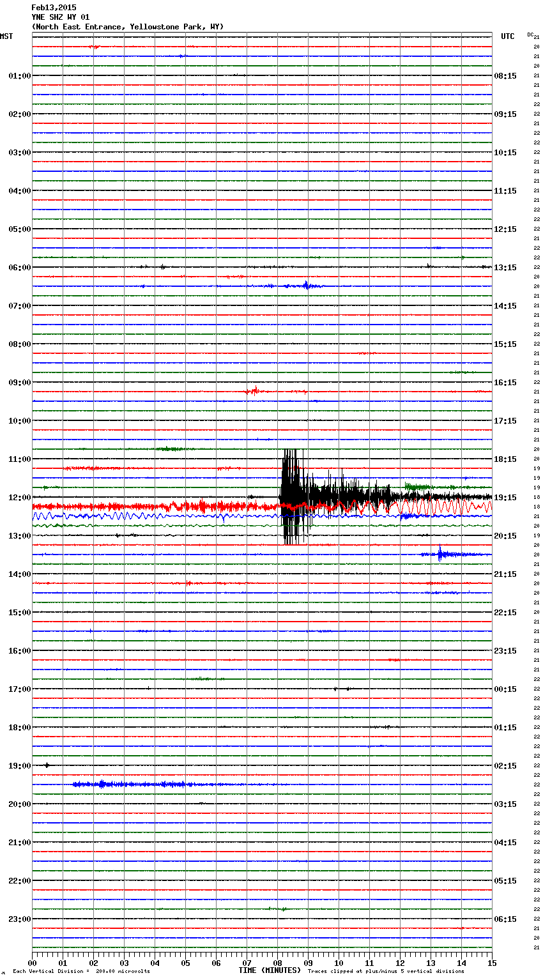Select the 11:00 MST time label

(x=19, y=459)
